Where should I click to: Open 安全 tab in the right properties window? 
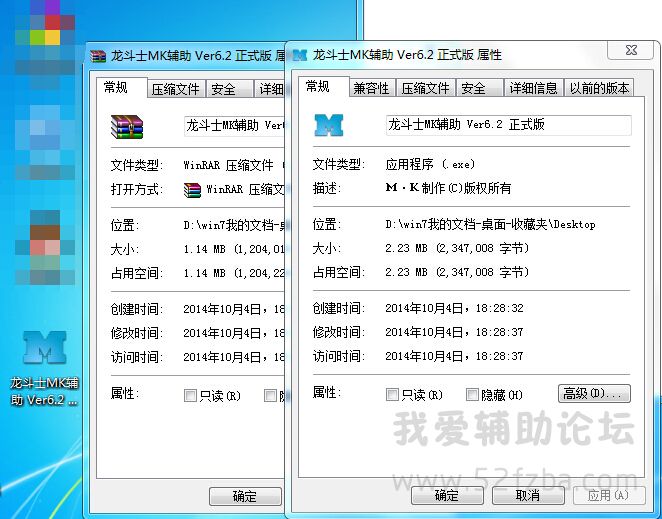click(x=479, y=88)
